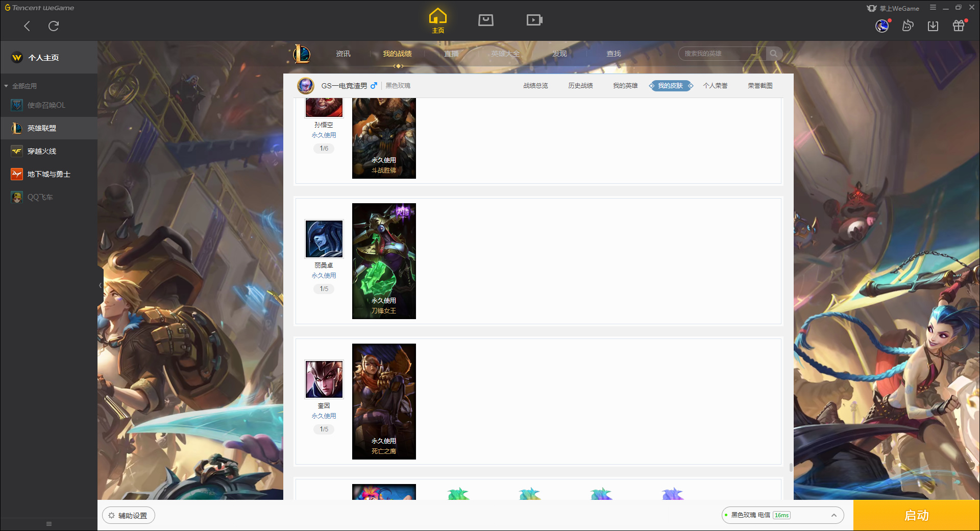Viewport: 980px width, 531px height.
Task: Open the friends chat icon
Action: click(908, 26)
